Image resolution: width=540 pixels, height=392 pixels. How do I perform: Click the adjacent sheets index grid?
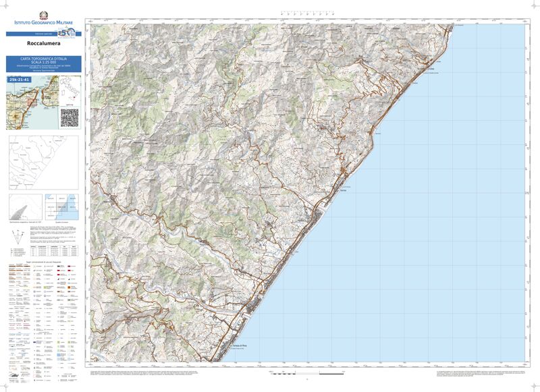coord(62,206)
